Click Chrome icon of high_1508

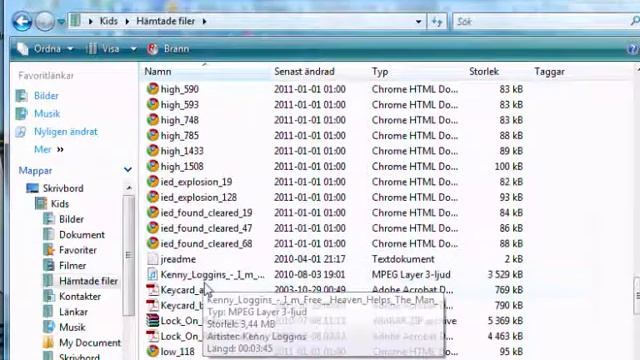pyautogui.click(x=153, y=166)
